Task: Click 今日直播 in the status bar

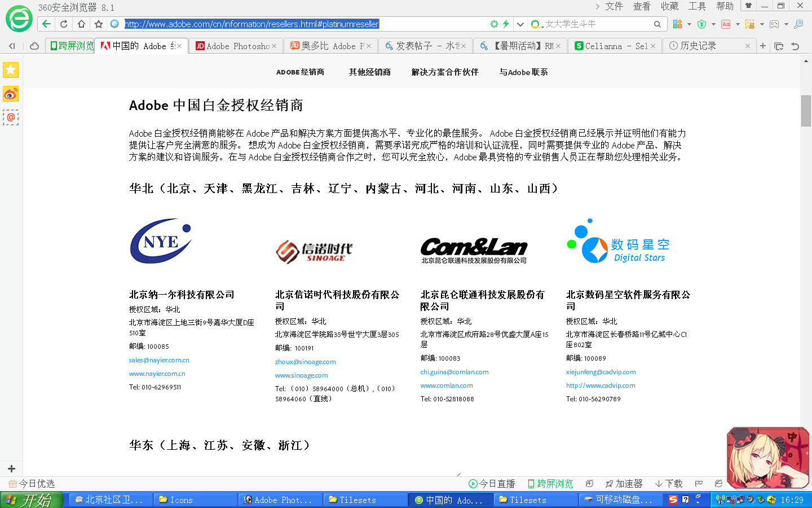Action: [x=492, y=484]
